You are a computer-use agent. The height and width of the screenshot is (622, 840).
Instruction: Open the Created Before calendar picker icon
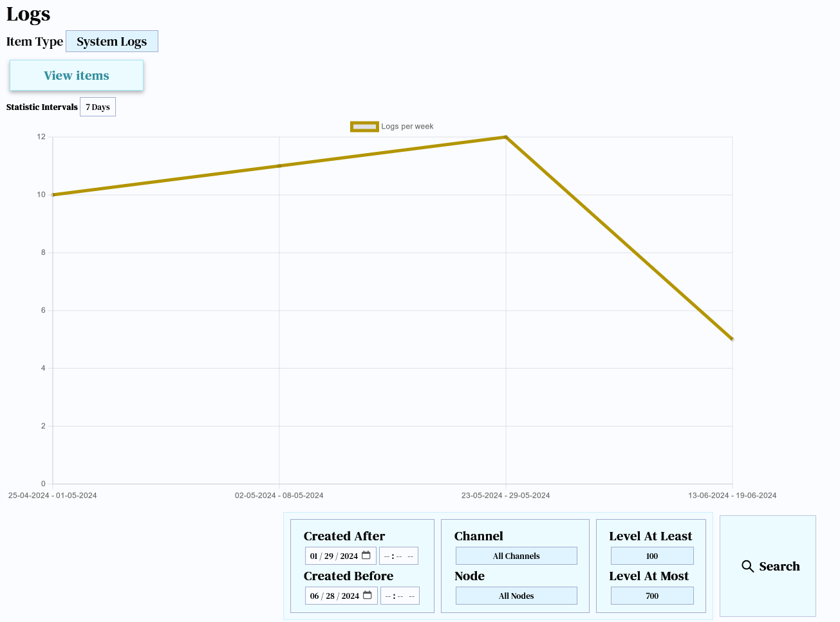368,595
